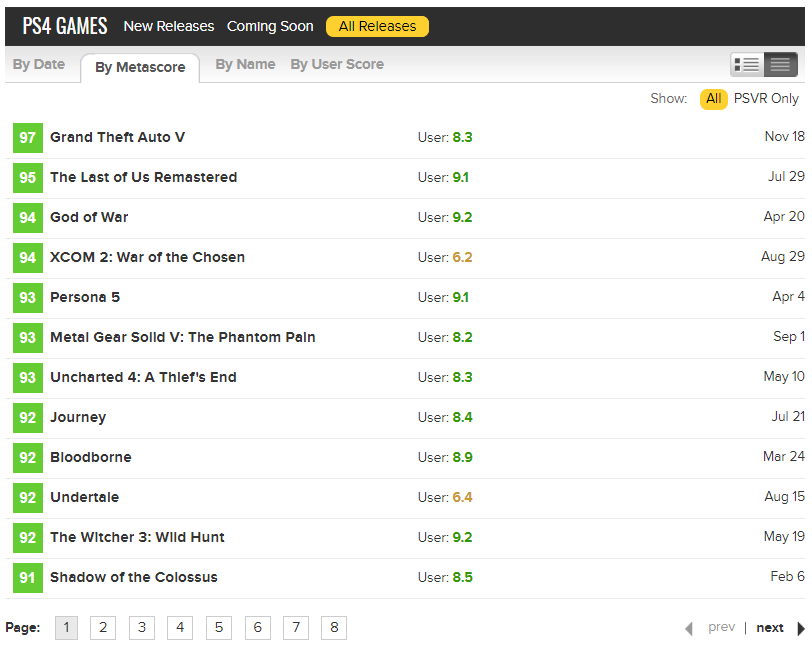
Task: Open XCOM 2: War of the Chosen
Action: (148, 257)
